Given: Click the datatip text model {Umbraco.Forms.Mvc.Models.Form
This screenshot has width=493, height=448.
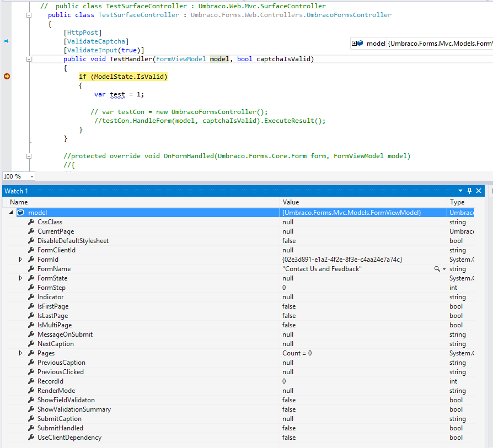Looking at the screenshot, I should tap(430, 44).
